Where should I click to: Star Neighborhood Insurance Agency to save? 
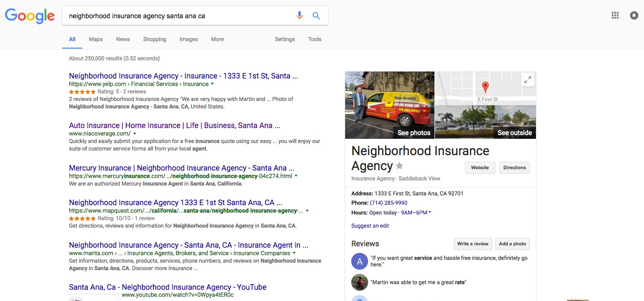pyautogui.click(x=399, y=165)
